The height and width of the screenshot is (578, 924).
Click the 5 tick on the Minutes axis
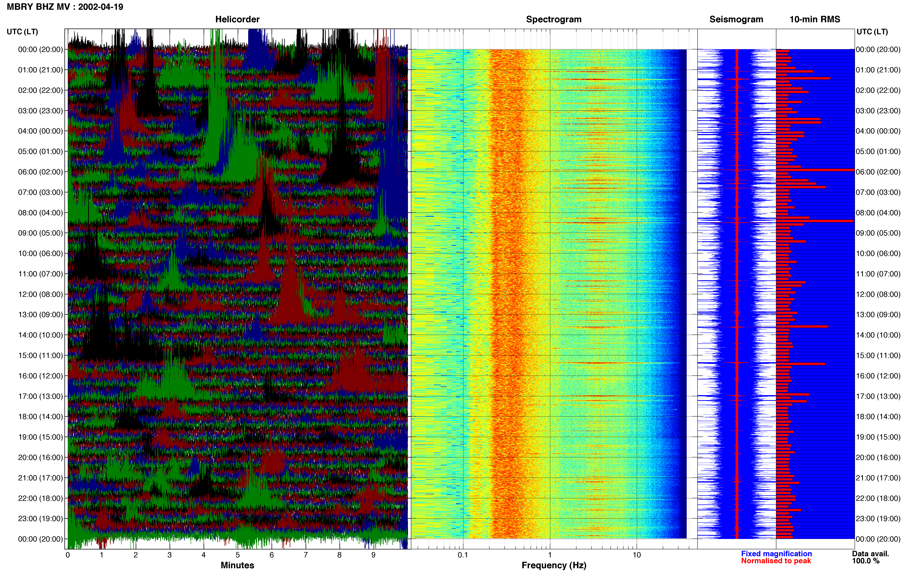(x=238, y=555)
